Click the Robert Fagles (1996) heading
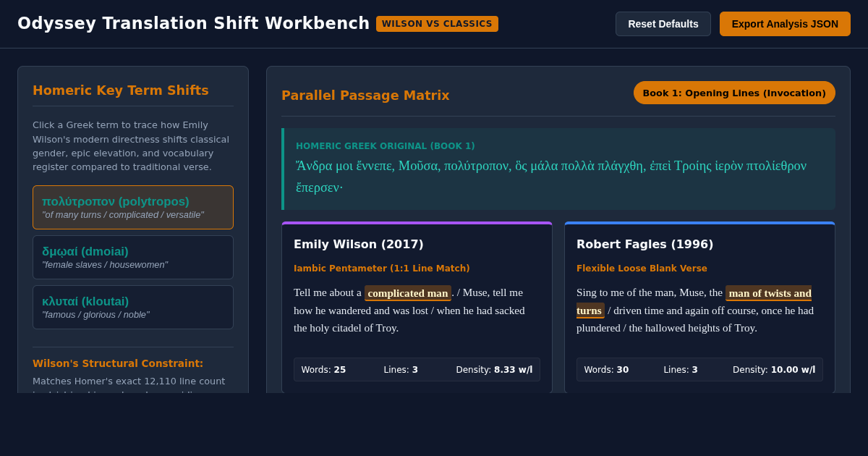This screenshot has height=456, width=868. click(644, 244)
